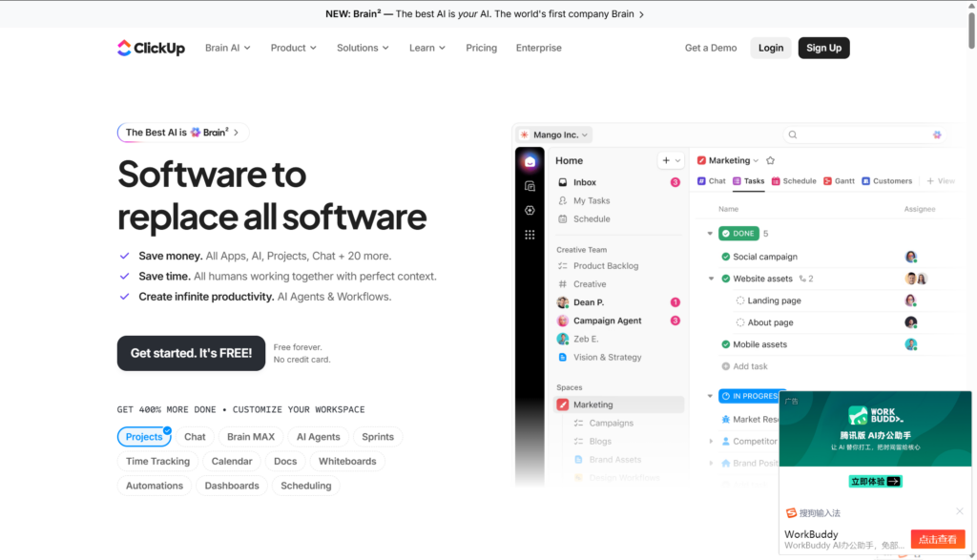Screen dimensions: 977x560
Task: Click the page vertical scrollbar
Action: point(971,31)
